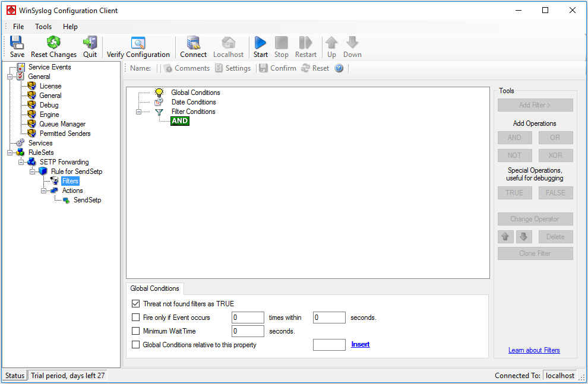Click the TRUE debugging button
The width and height of the screenshot is (588, 384).
tap(514, 192)
